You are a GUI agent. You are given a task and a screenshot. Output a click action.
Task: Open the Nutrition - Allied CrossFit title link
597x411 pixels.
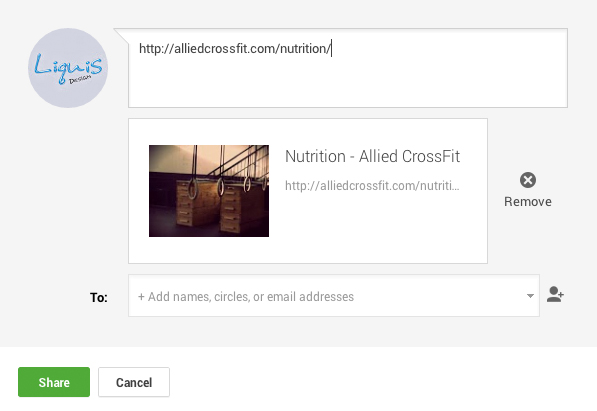click(372, 157)
